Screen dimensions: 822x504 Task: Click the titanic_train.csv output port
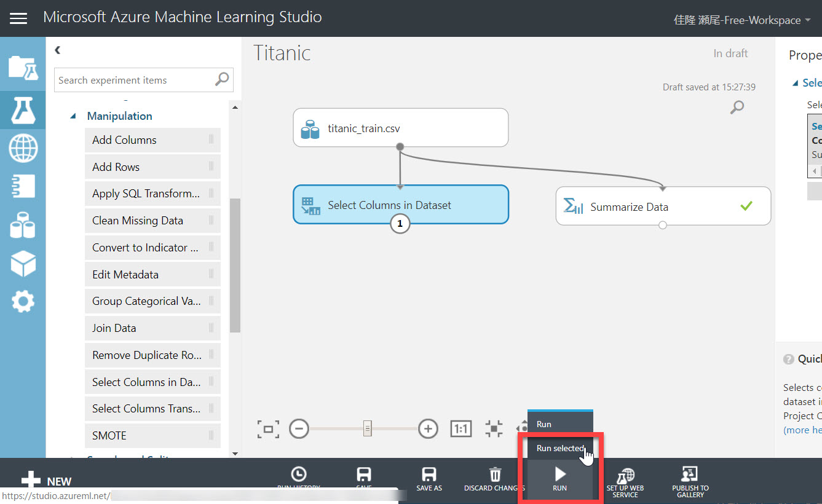[x=400, y=146]
